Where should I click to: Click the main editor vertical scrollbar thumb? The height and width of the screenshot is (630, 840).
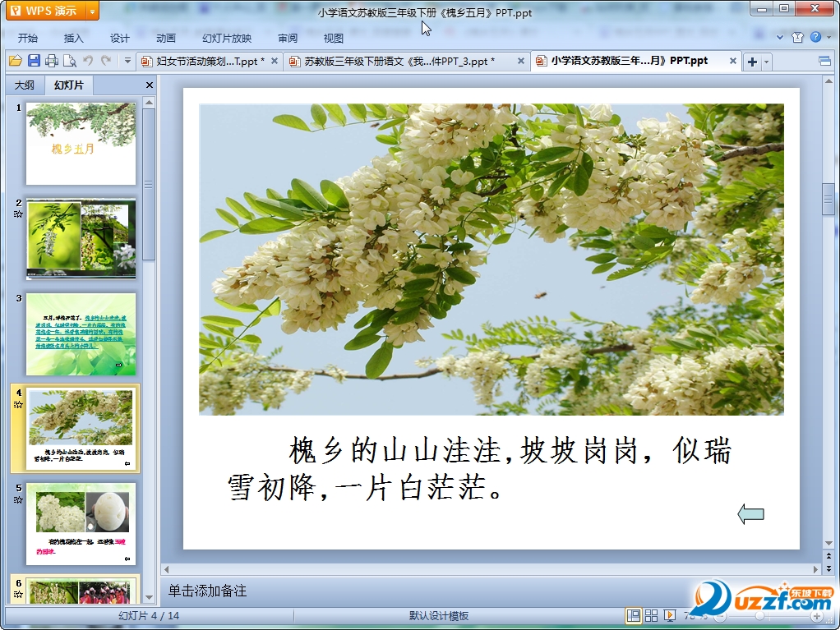(x=828, y=199)
